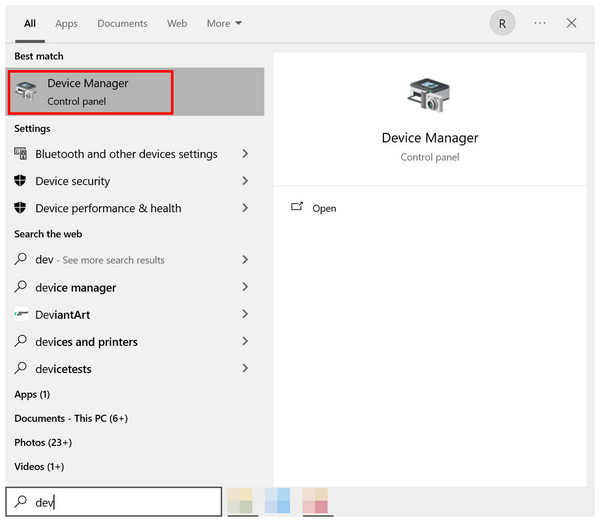Expand the More filter dropdown
Image resolution: width=600 pixels, height=522 pixels.
coord(224,23)
